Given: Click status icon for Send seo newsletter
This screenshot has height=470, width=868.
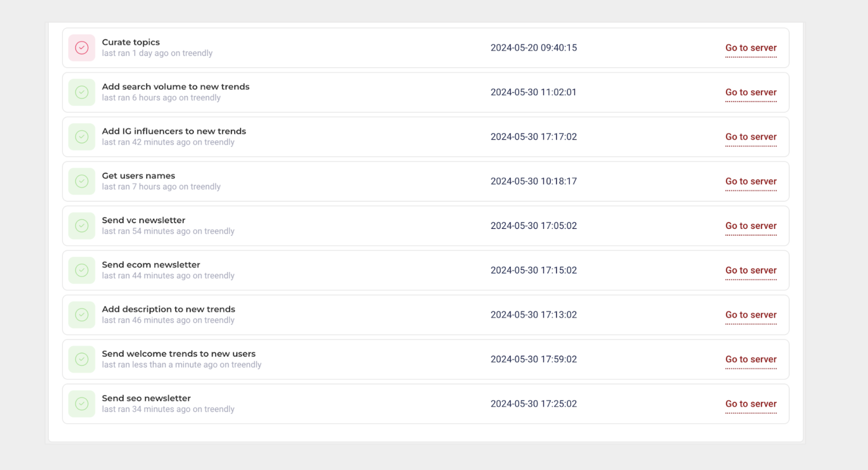Looking at the screenshot, I should pyautogui.click(x=82, y=404).
